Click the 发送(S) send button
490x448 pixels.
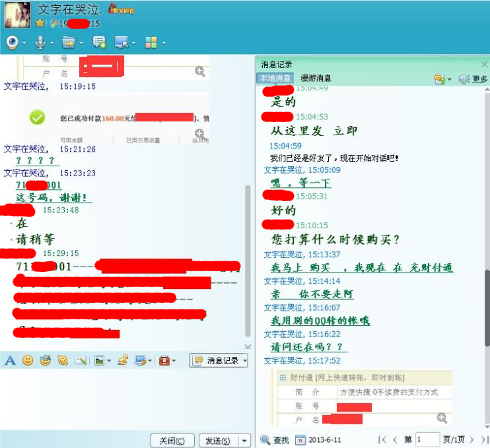pyautogui.click(x=217, y=441)
